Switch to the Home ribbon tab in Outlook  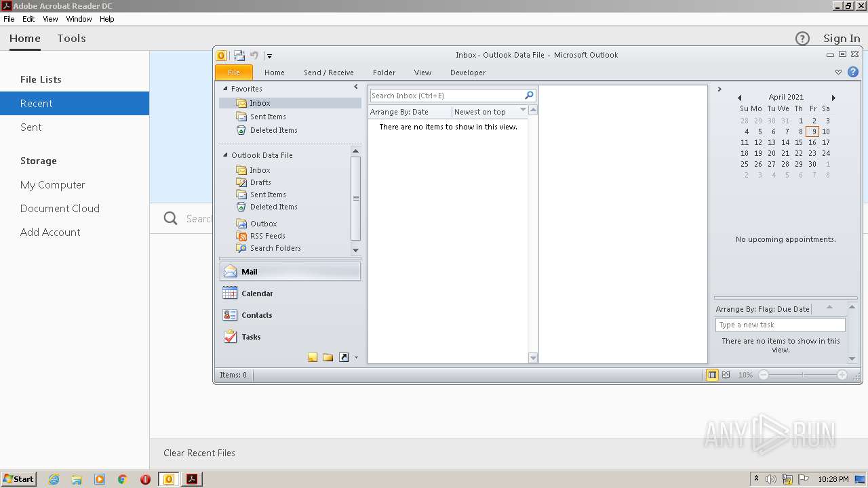[x=275, y=73]
